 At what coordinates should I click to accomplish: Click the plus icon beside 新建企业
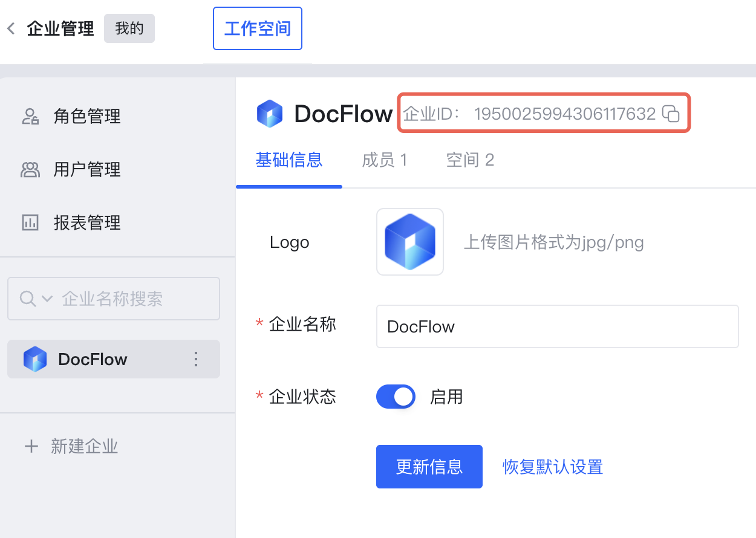click(31, 447)
